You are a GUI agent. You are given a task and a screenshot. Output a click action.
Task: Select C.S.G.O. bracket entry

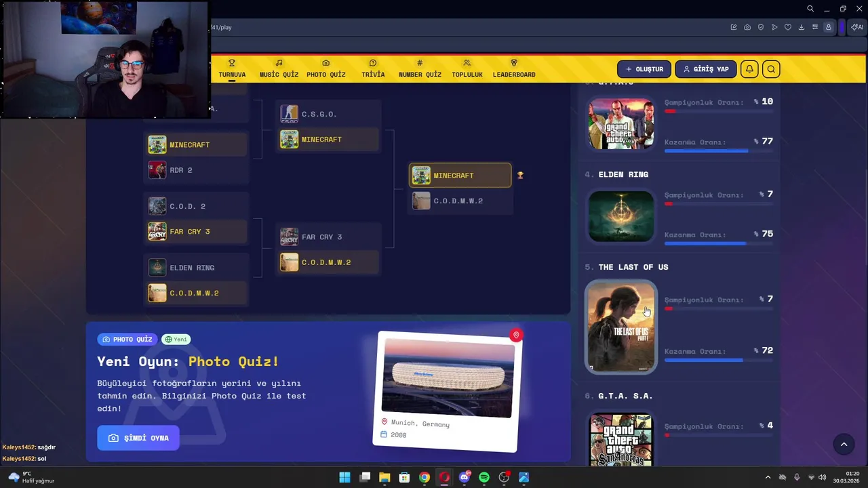click(x=329, y=114)
